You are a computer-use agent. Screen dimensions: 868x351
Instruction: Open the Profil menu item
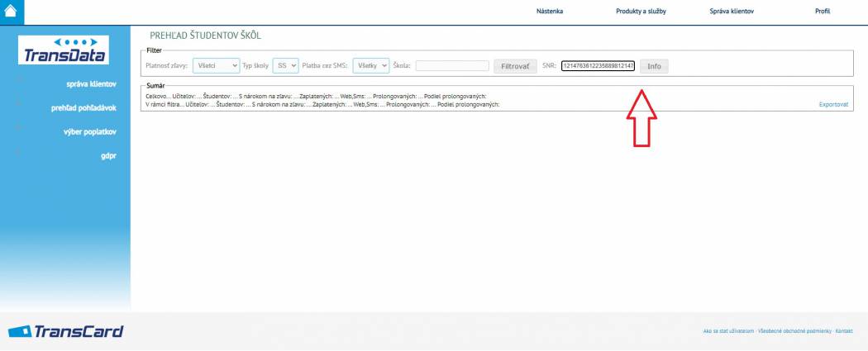(823, 12)
